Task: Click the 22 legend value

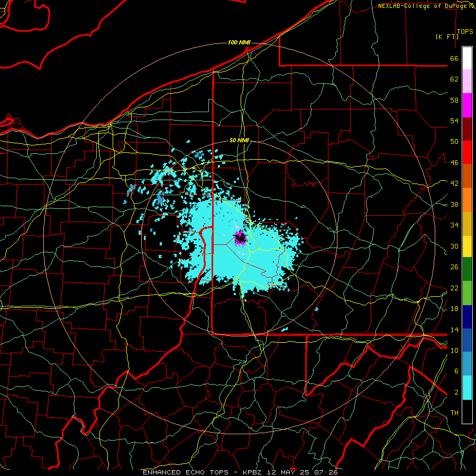Action: pyautogui.click(x=454, y=288)
